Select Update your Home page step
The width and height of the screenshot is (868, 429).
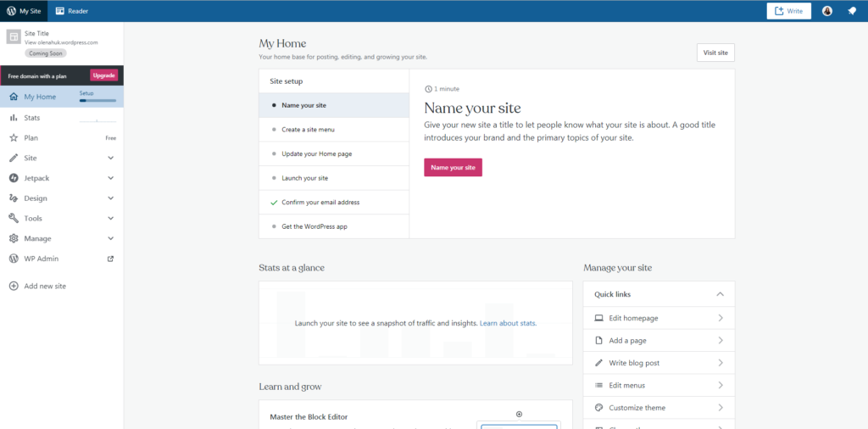(x=334, y=154)
